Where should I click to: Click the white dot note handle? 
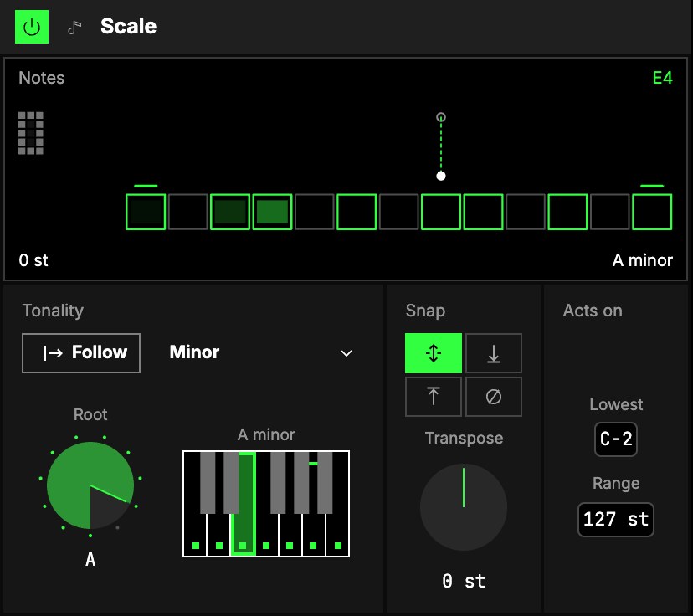440,176
